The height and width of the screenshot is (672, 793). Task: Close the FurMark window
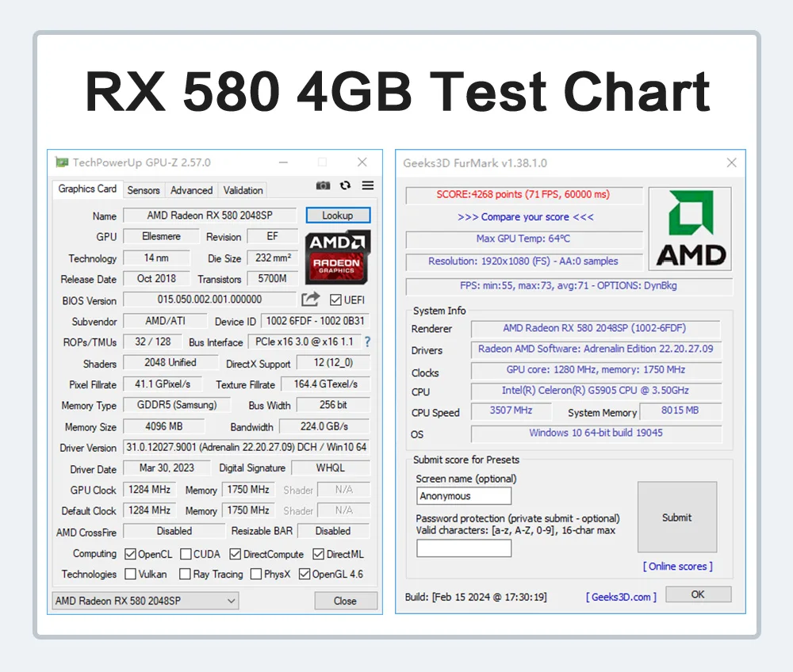point(731,162)
